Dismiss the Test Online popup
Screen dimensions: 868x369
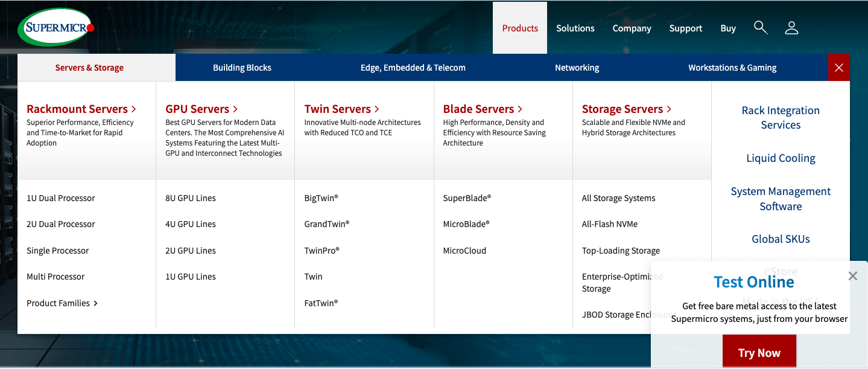click(x=852, y=275)
